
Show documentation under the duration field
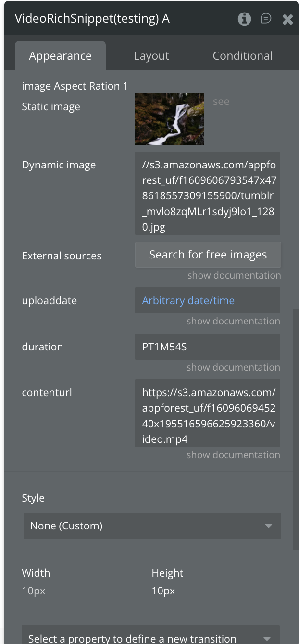(234, 367)
